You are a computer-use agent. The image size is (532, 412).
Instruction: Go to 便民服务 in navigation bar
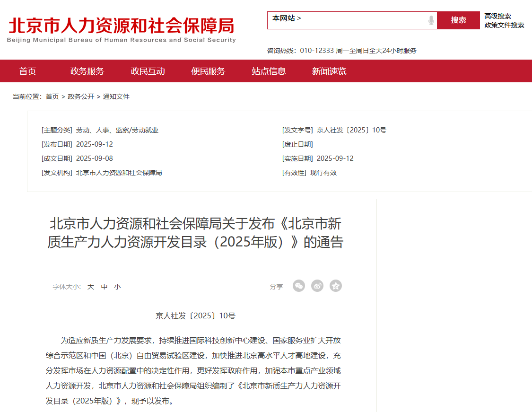click(208, 71)
